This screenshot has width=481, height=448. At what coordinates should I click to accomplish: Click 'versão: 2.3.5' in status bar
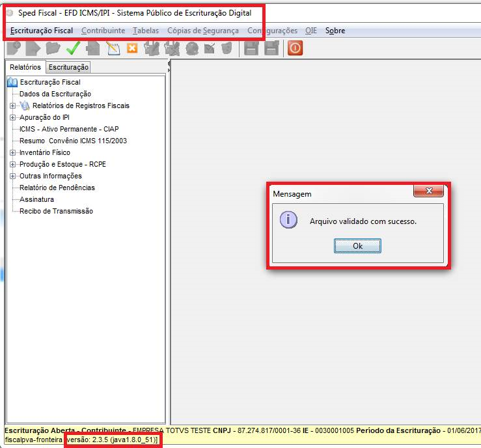(x=87, y=440)
